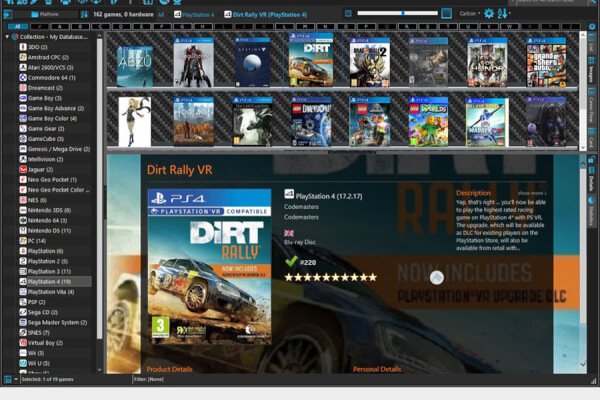Open the settings gear icon near Carbon
600x400 pixels.
point(489,14)
